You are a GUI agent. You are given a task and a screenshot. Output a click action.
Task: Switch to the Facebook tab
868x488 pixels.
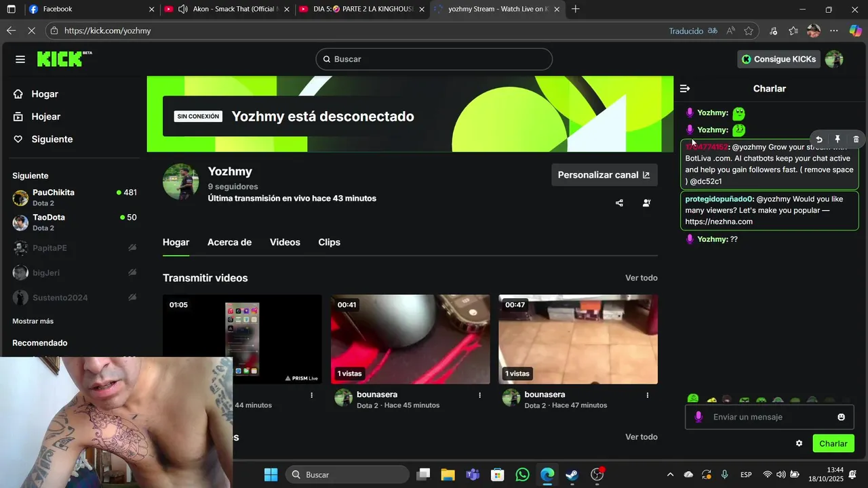[92, 9]
